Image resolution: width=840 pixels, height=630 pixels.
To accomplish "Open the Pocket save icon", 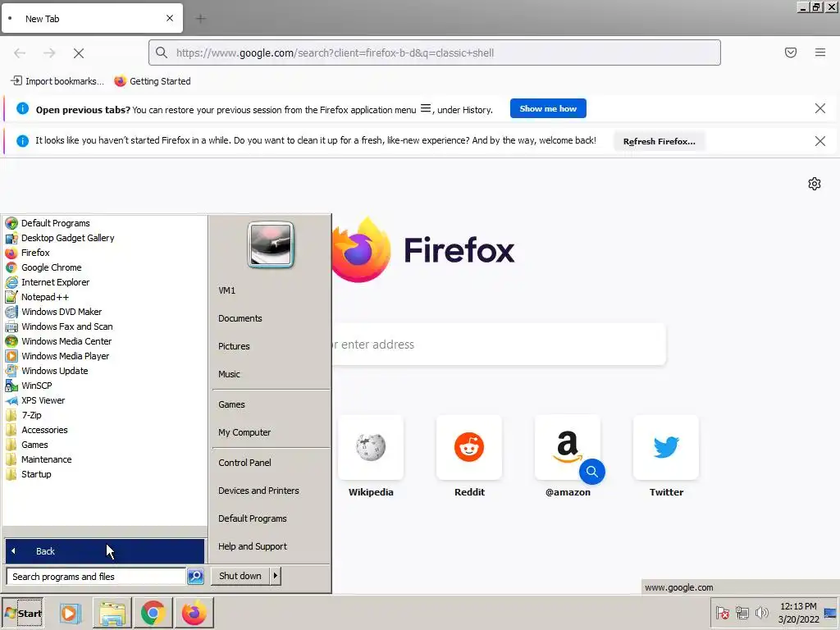I will 791,52.
